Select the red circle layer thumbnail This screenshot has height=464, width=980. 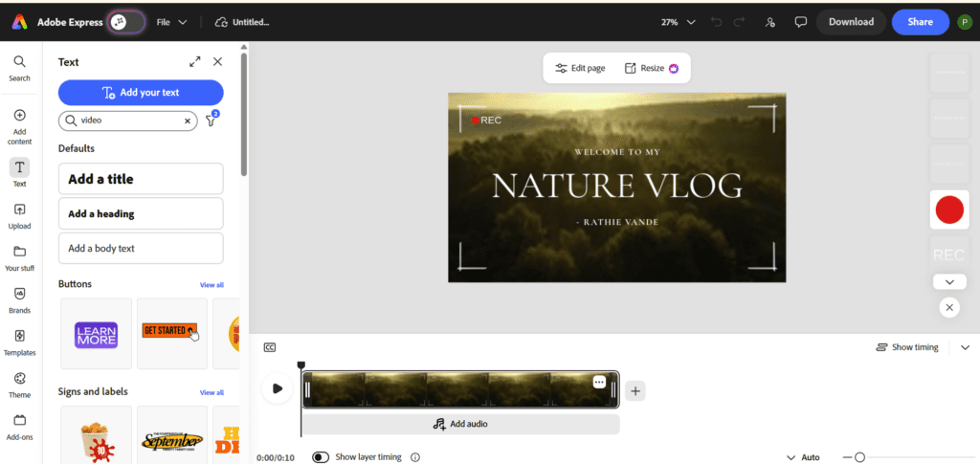949,210
